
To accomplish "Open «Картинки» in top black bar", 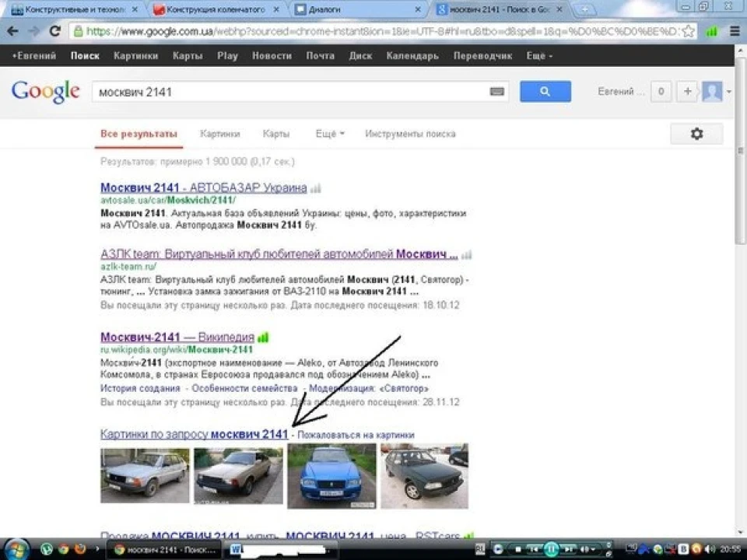I will (135, 56).
